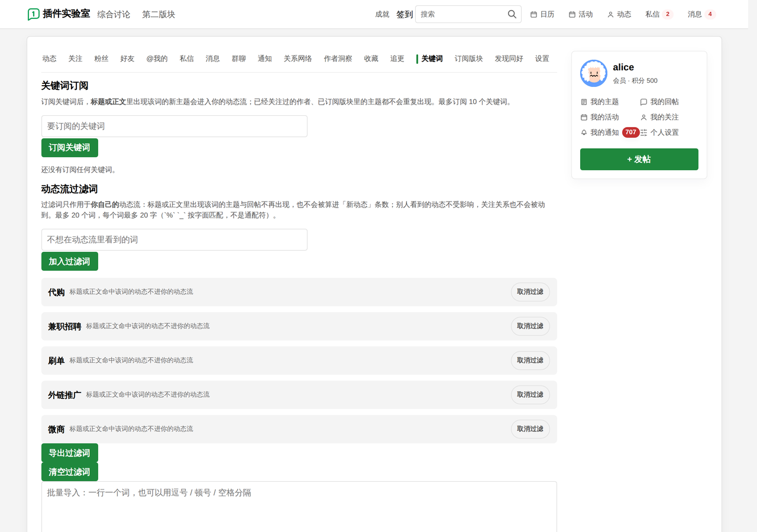
Task: Switch to 关系网络 tab
Action: tap(298, 59)
